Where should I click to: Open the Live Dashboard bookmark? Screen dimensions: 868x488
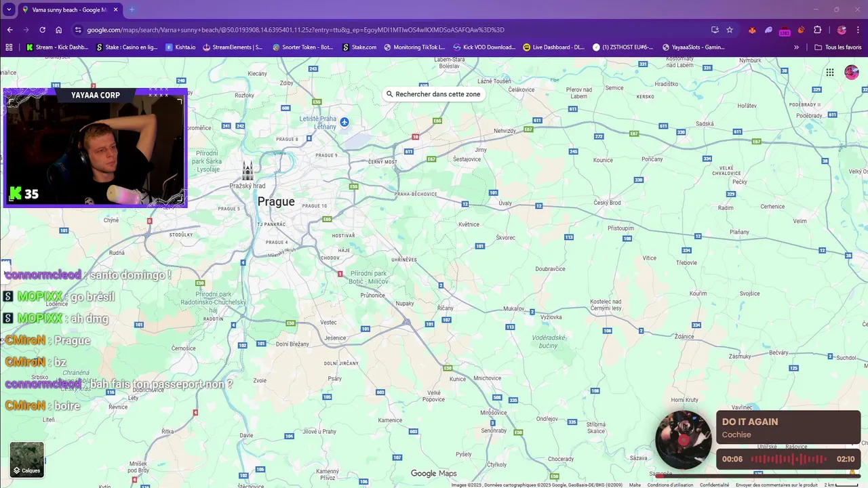(x=554, y=47)
